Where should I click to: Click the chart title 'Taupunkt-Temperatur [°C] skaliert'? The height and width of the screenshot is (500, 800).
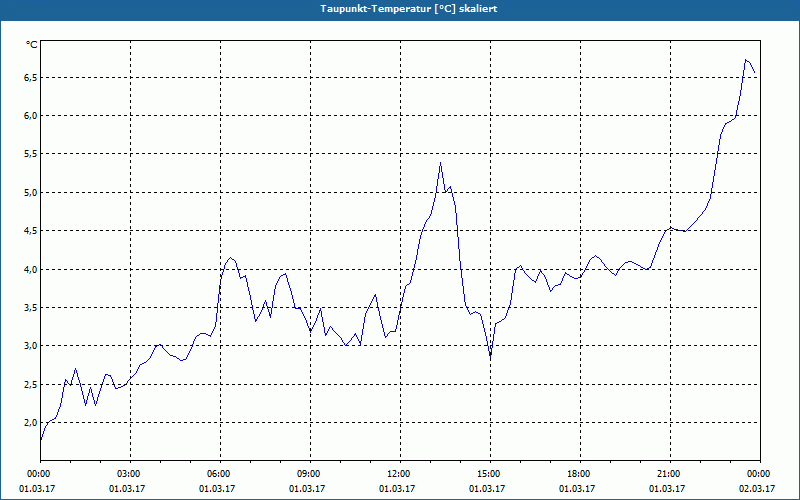[x=409, y=9]
